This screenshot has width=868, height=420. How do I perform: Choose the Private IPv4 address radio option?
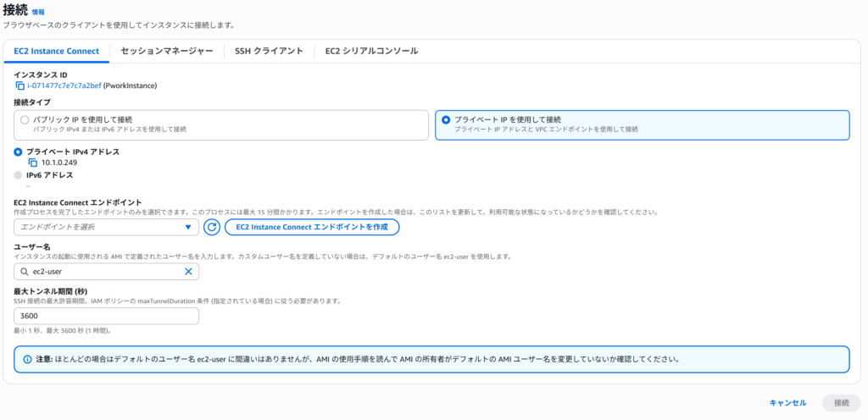[19, 152]
